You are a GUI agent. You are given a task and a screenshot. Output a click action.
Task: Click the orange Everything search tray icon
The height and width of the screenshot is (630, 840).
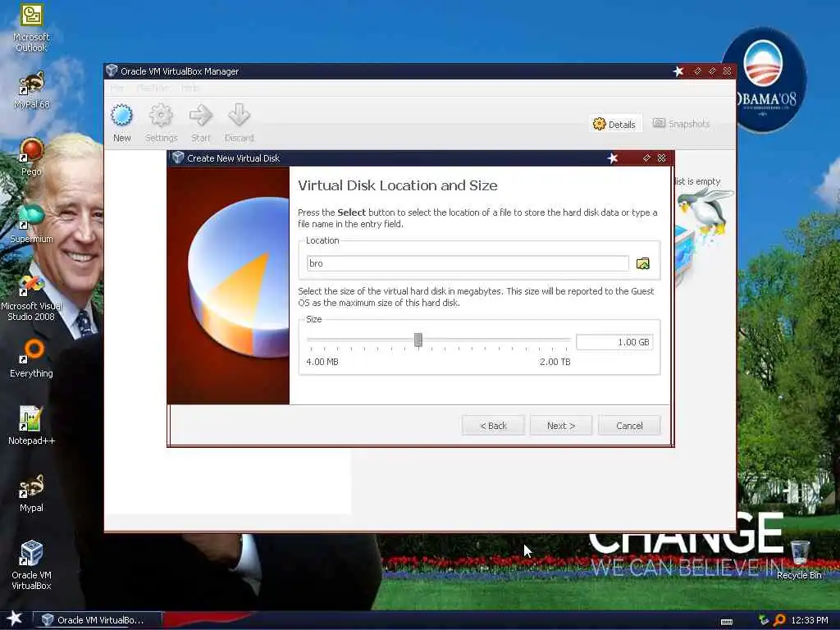pos(779,620)
